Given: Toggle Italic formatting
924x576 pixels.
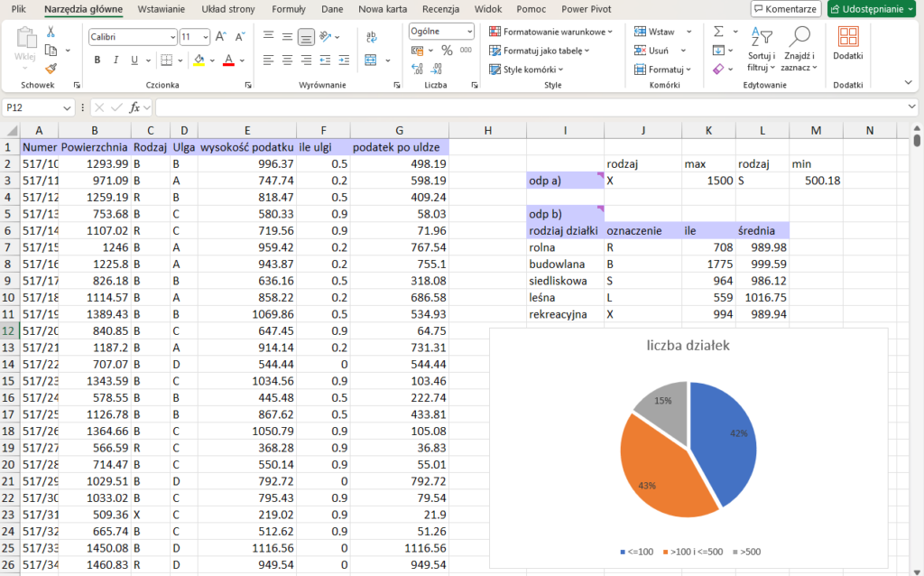Looking at the screenshot, I should point(116,60).
